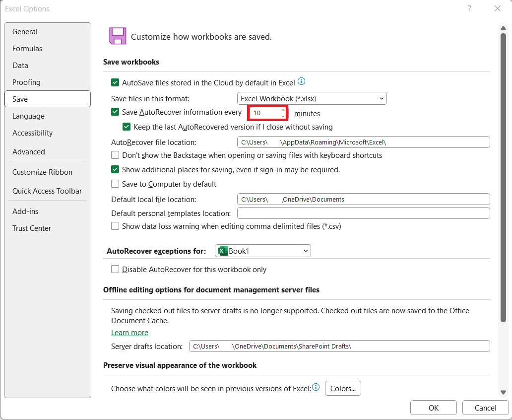Check Disable AutoRecover for this workbook only
Viewport: 512px width, 420px height.
click(x=115, y=269)
